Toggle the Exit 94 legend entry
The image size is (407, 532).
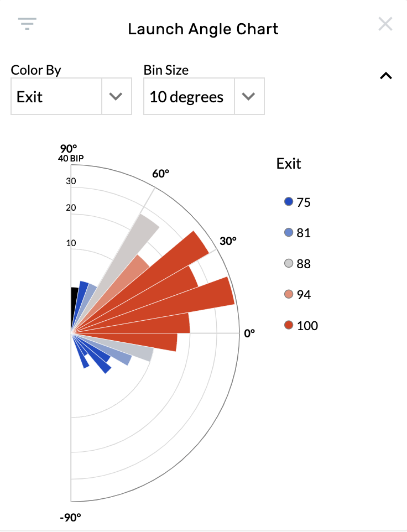(299, 294)
